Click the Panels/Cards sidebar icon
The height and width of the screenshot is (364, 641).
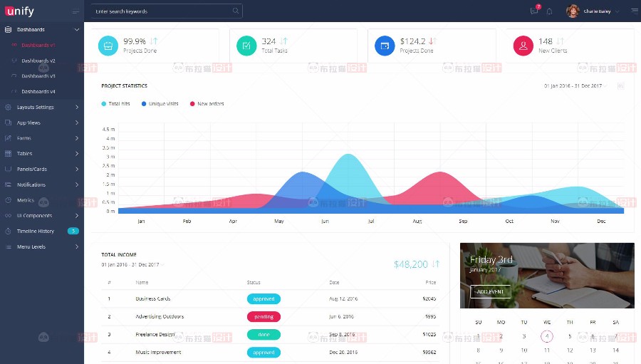[8, 169]
